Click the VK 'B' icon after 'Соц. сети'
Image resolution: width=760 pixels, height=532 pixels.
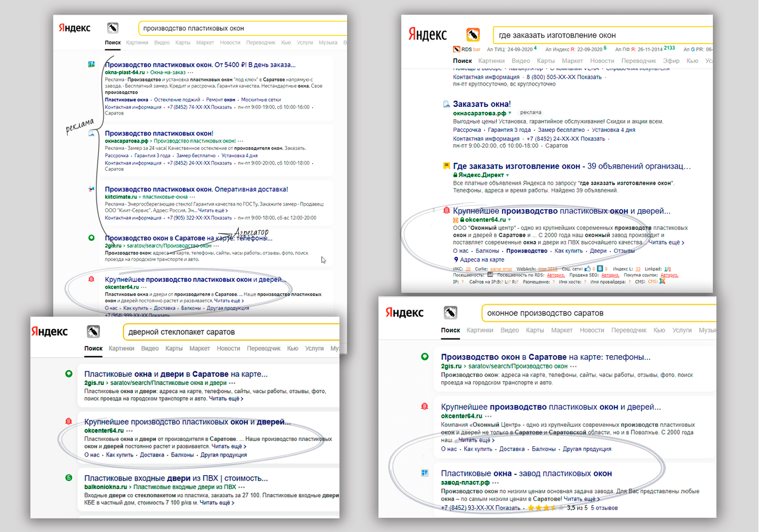pyautogui.click(x=600, y=269)
